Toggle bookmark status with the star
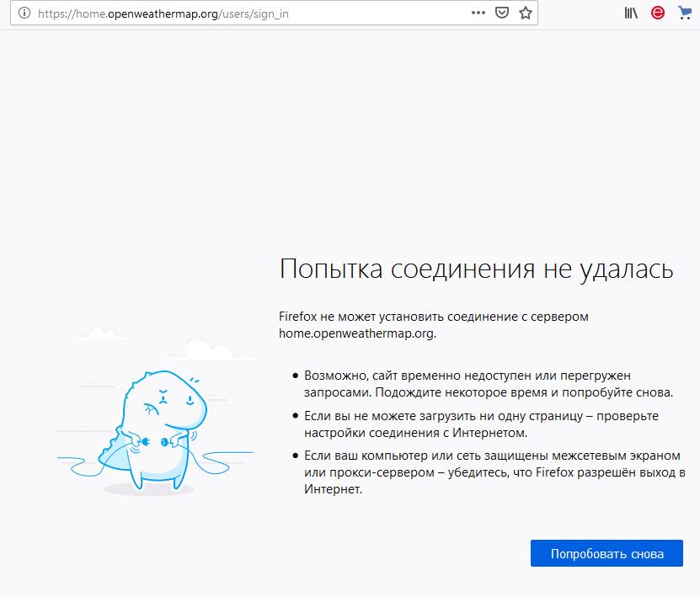Screen dimensions: 700x597 pos(523,13)
